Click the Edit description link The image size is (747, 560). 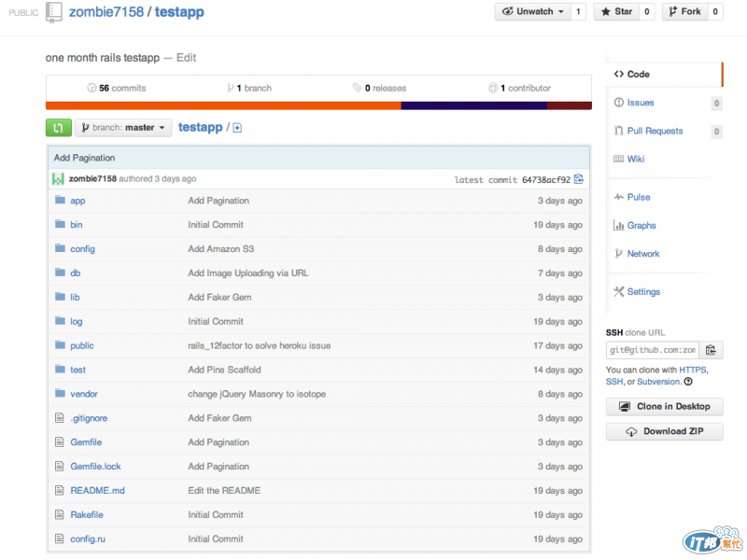tap(186, 58)
